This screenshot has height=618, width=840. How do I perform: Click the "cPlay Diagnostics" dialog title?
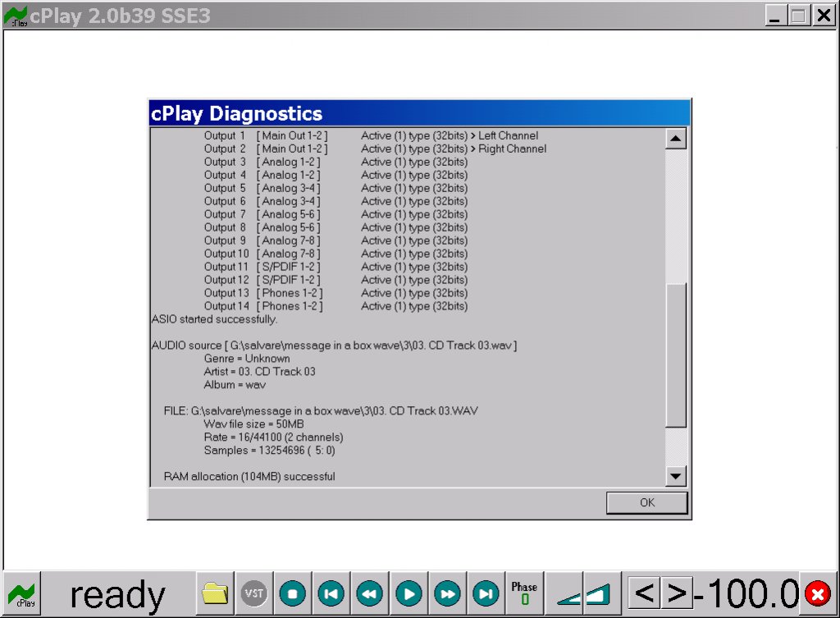point(237,113)
